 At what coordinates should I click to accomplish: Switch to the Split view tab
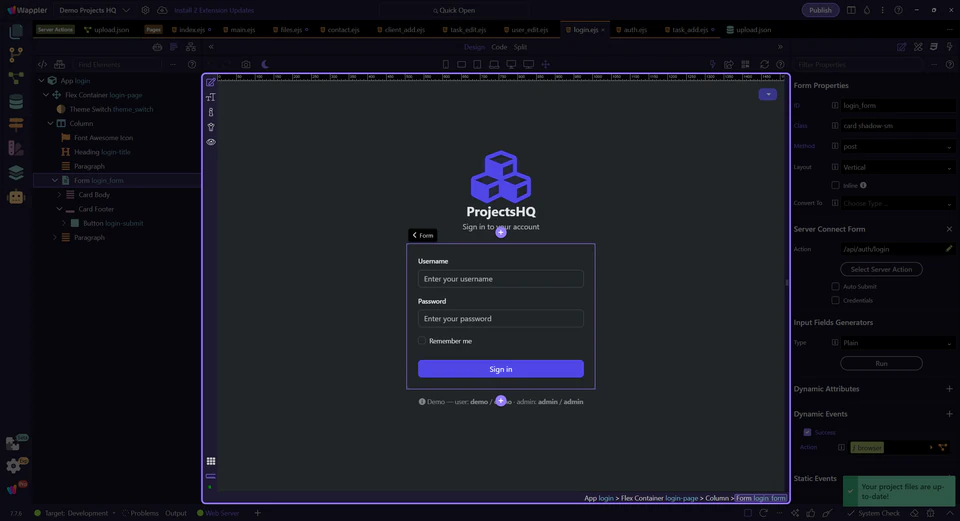click(520, 47)
